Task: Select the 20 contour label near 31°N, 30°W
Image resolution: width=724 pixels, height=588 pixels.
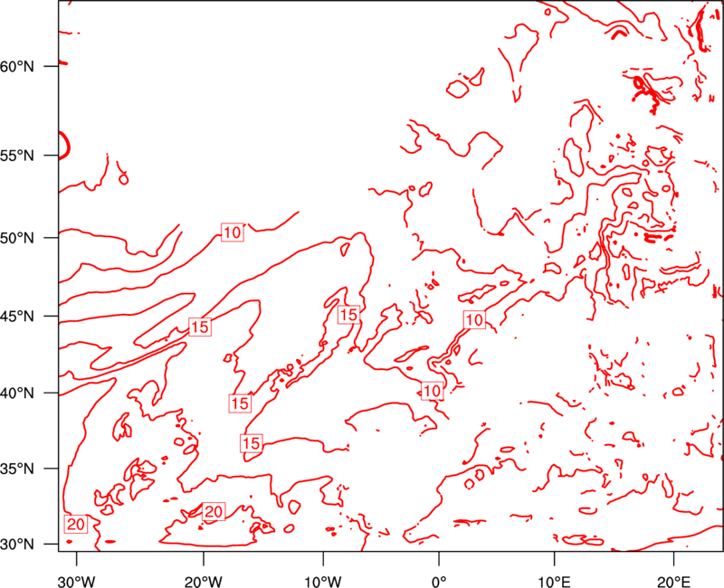Action: pos(76,524)
